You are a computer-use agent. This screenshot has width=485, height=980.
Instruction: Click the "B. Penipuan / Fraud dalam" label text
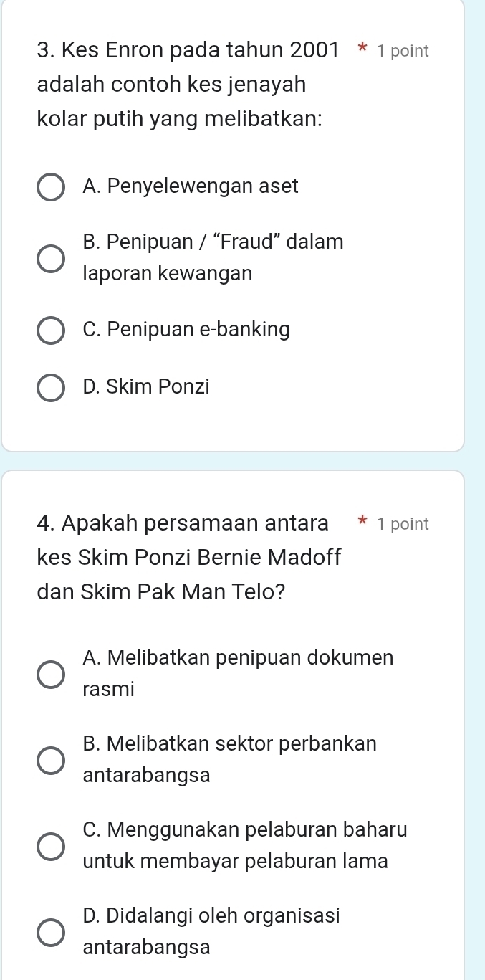click(x=213, y=242)
